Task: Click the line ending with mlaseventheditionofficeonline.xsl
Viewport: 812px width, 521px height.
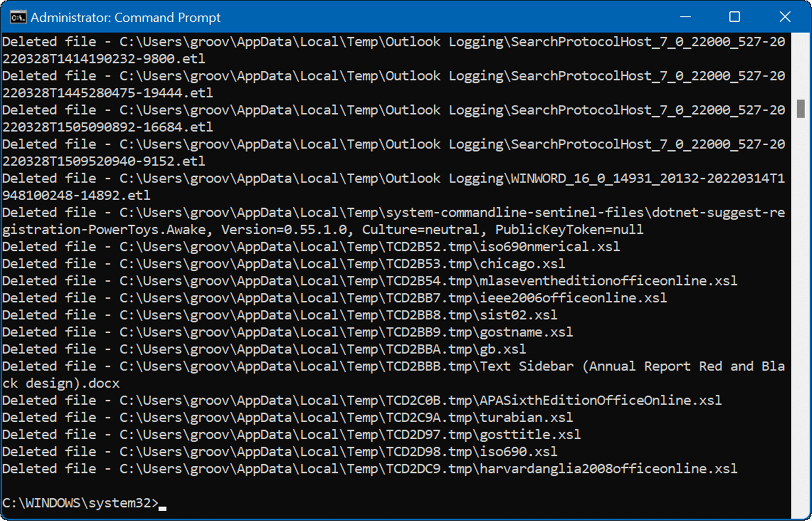Action: [370, 281]
